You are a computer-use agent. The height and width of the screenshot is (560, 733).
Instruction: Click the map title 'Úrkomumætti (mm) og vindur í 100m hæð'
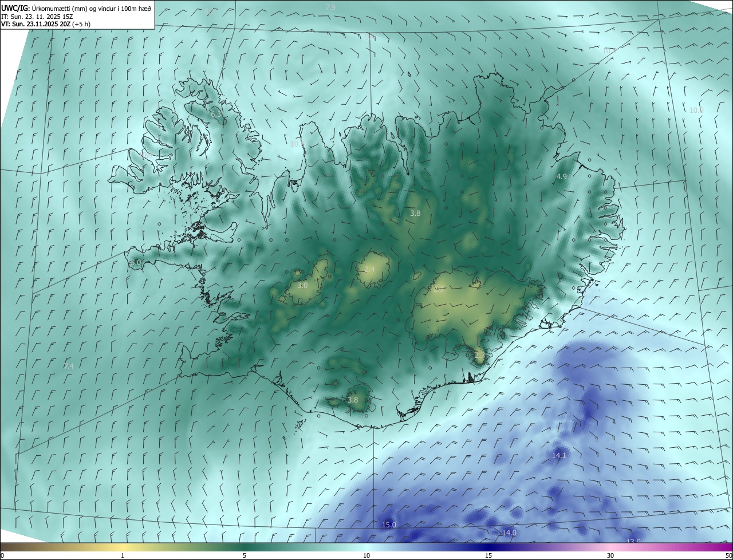[92, 8]
